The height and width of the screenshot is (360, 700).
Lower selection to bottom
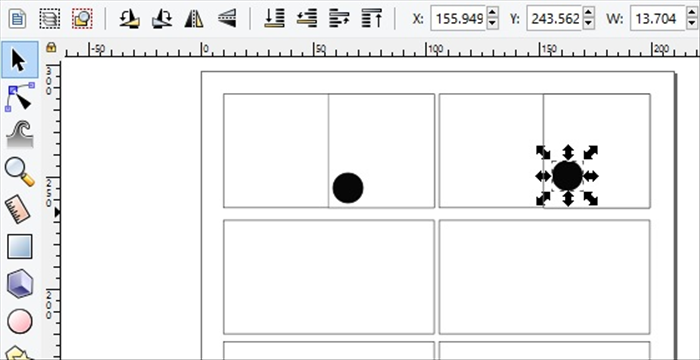275,19
